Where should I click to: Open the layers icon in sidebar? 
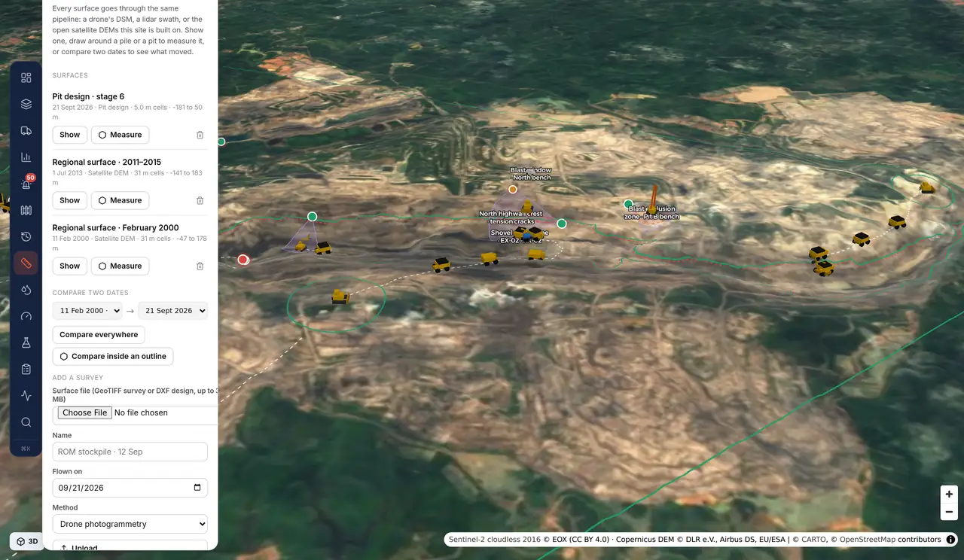26,104
